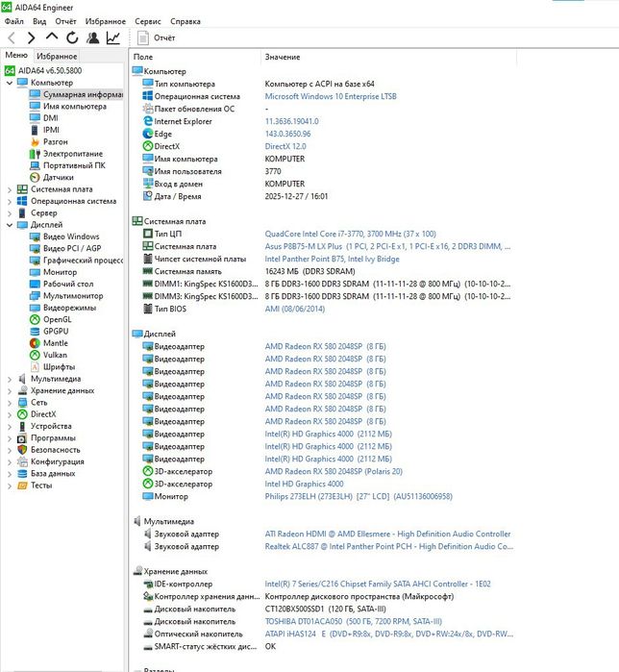
Task: Click the Шрифты fonts icon
Action: point(36,367)
